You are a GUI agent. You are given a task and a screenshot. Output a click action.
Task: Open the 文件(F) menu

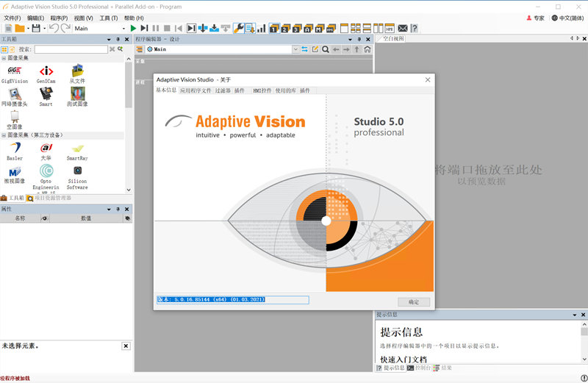pos(12,18)
